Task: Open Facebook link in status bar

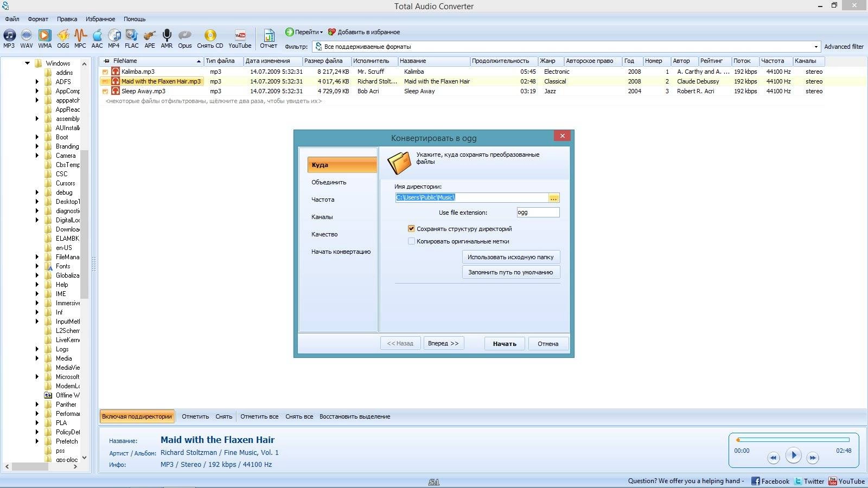Action: point(770,481)
